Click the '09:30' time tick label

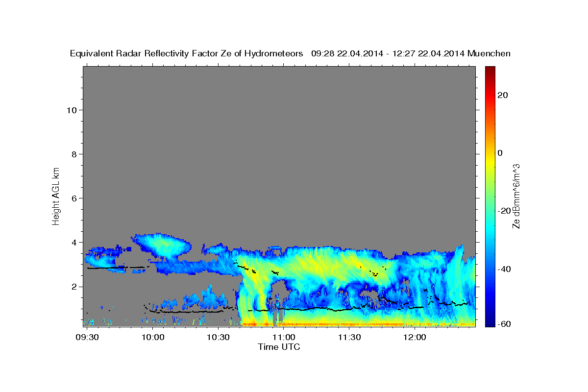click(88, 338)
